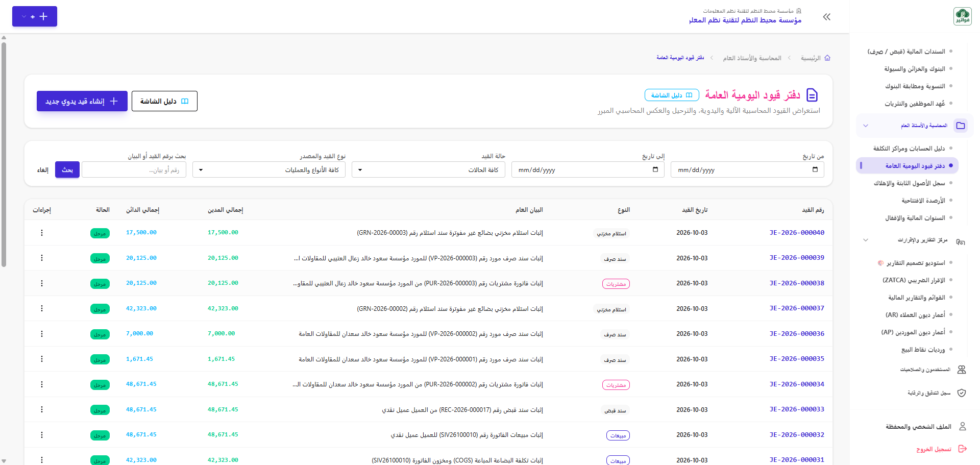Screen dimensions: 980x465
Task: Click the Fawateer logo at top right
Action: click(962, 16)
